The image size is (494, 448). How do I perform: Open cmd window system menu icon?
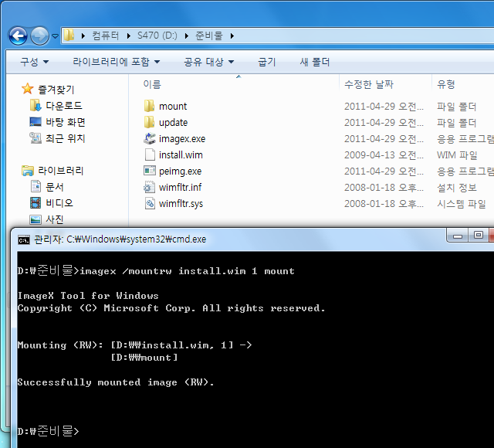pyautogui.click(x=24, y=240)
